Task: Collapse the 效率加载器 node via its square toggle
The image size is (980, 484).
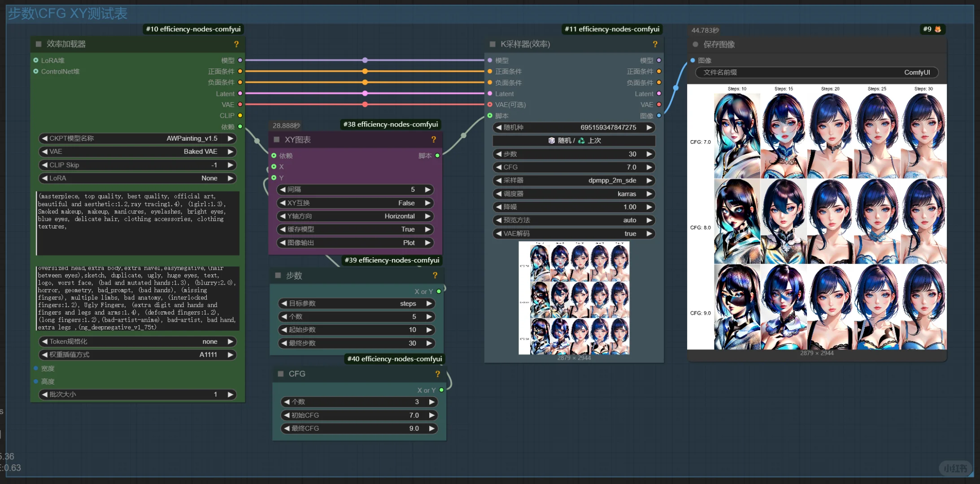Action: (39, 44)
